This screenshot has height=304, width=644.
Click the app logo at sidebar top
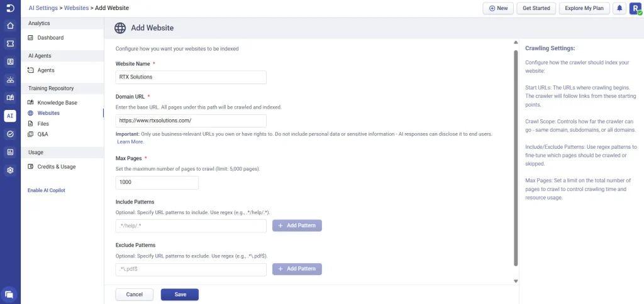click(x=10, y=8)
